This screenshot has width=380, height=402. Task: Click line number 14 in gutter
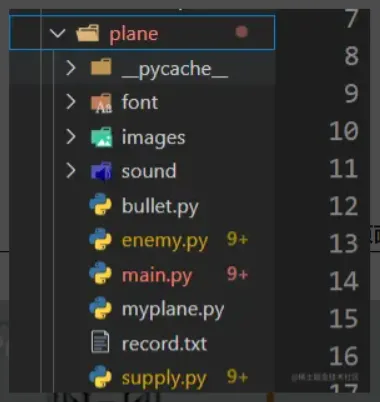point(344,281)
